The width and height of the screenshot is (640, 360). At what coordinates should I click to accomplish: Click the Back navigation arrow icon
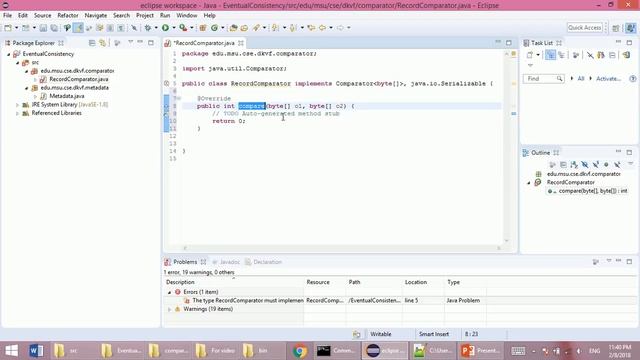(x=322, y=28)
